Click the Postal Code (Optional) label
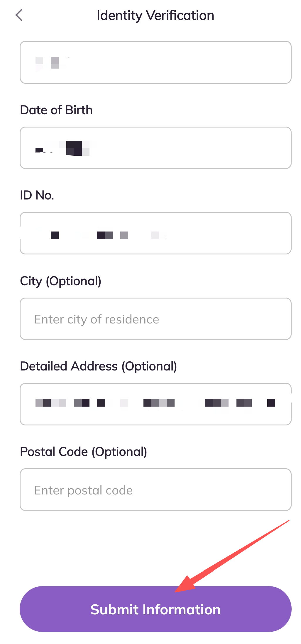 pyautogui.click(x=83, y=452)
